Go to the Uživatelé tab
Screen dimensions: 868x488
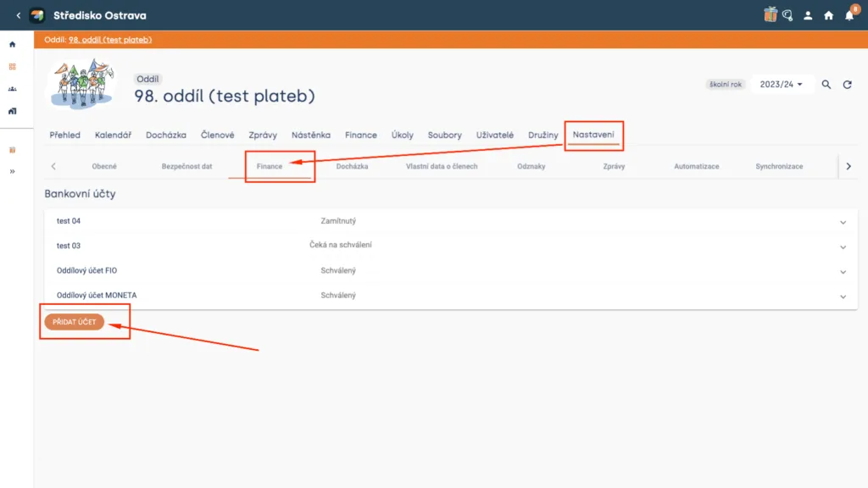(495, 135)
